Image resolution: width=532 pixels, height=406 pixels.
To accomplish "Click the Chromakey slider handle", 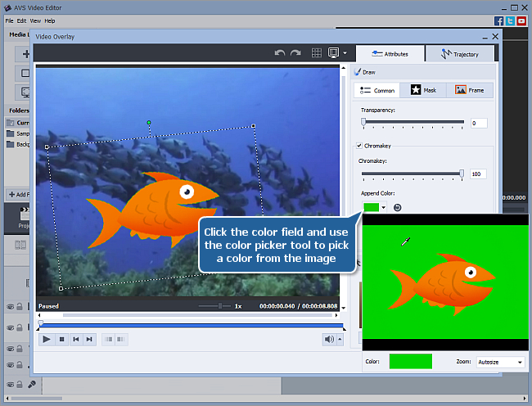I will (462, 174).
